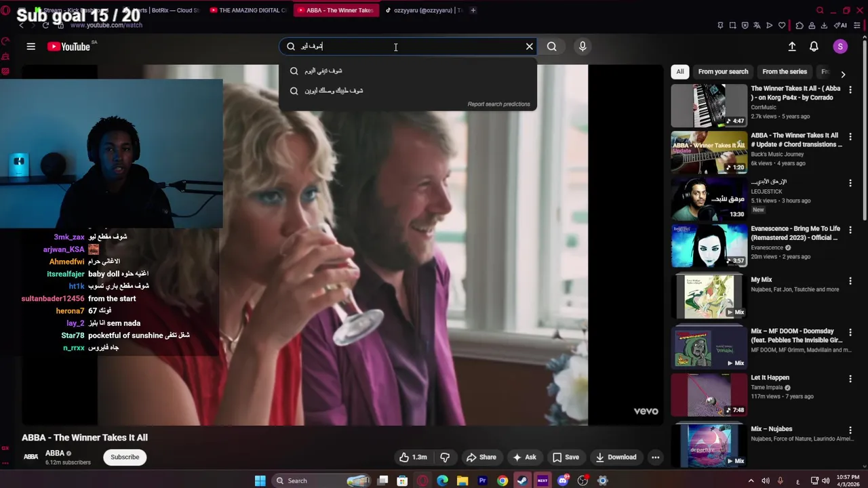
Task: Open the account avatar menu
Action: pos(840,46)
